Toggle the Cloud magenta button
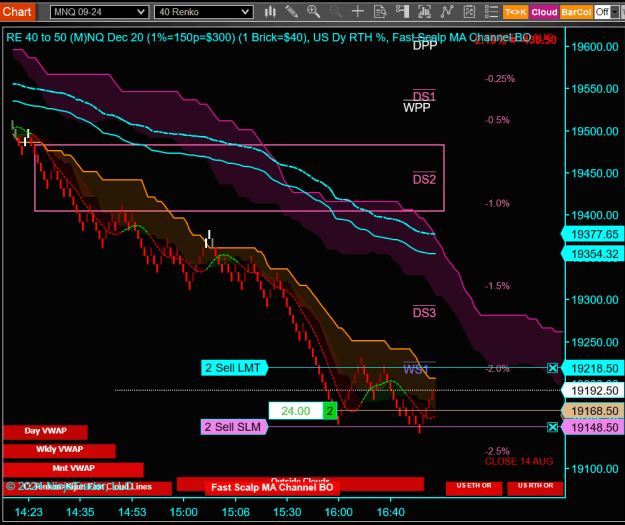This screenshot has height=525, width=625. tap(544, 12)
